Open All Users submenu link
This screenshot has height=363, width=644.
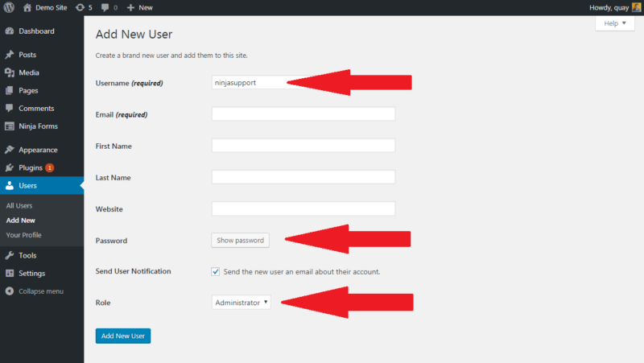[x=19, y=205]
